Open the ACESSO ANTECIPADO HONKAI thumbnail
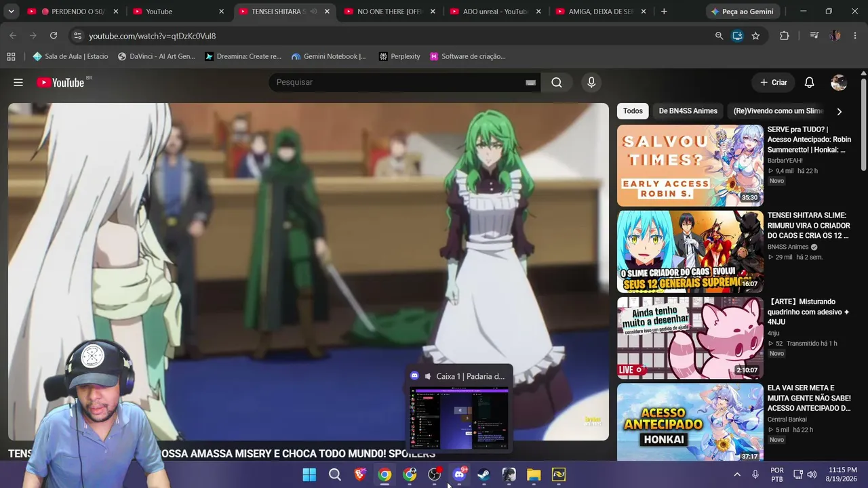 tap(690, 423)
